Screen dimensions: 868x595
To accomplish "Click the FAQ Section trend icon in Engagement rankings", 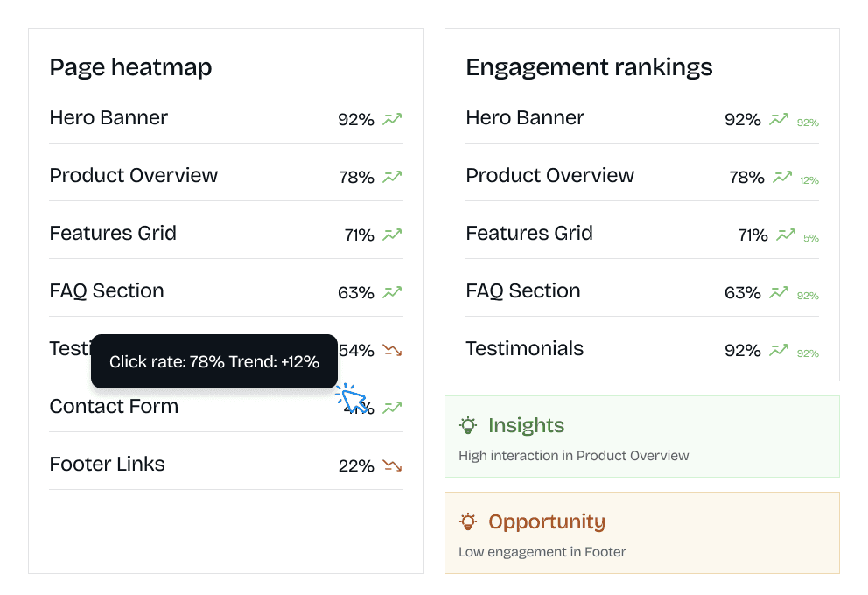I will coord(779,293).
